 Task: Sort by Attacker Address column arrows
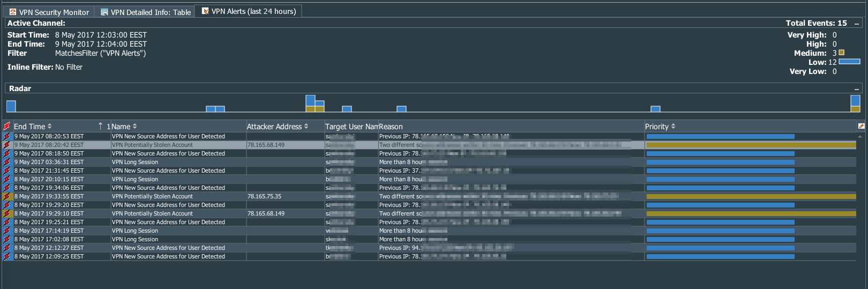point(306,127)
